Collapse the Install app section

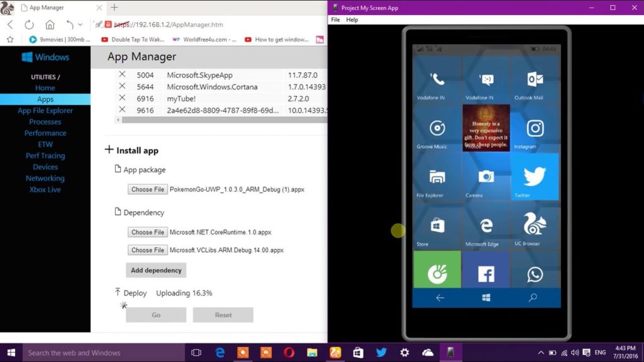pos(110,150)
